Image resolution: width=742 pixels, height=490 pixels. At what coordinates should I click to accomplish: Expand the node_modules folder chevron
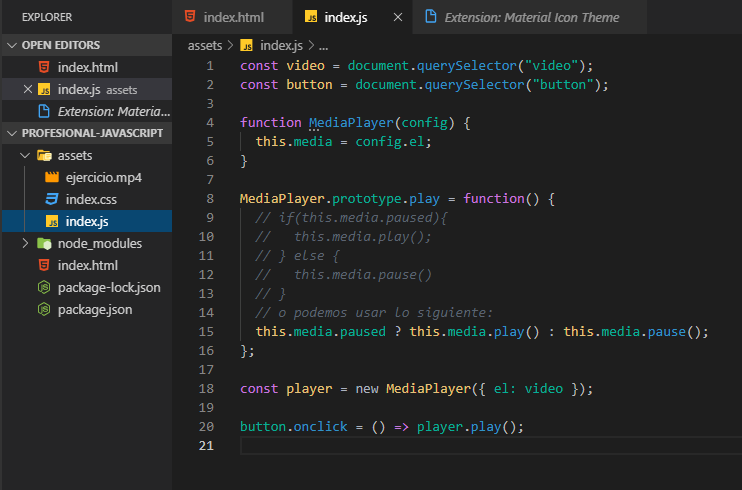click(x=25, y=243)
